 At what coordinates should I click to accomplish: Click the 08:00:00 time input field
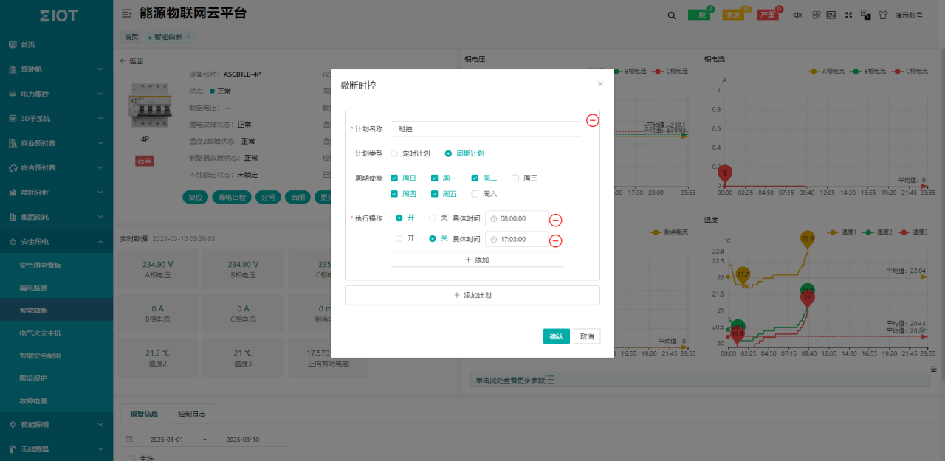tap(518, 218)
